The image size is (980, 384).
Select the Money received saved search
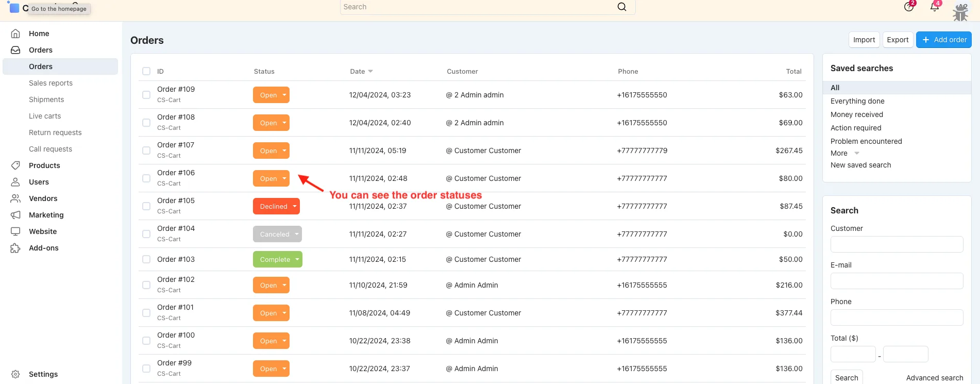[857, 114]
